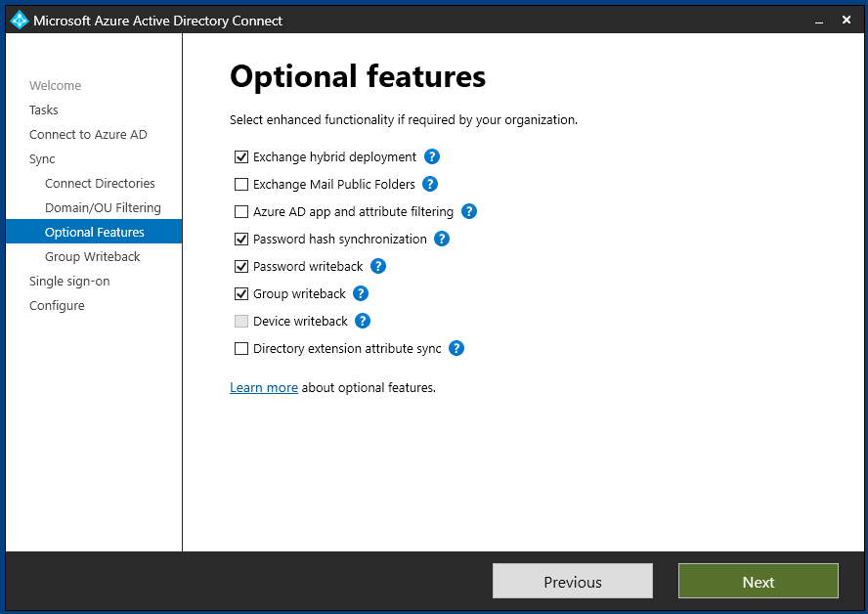Click the Device writeback checkbox
Image resolution: width=868 pixels, height=614 pixels.
pyautogui.click(x=241, y=321)
